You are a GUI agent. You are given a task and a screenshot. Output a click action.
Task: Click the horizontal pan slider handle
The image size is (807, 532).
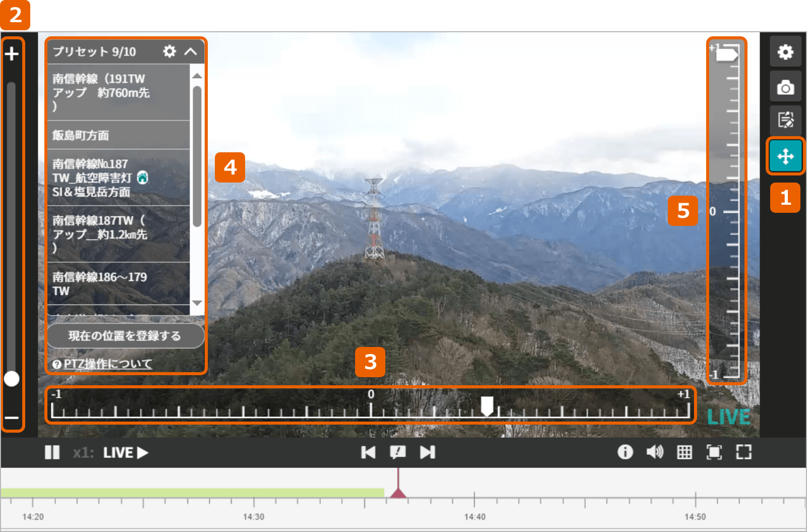tap(487, 405)
